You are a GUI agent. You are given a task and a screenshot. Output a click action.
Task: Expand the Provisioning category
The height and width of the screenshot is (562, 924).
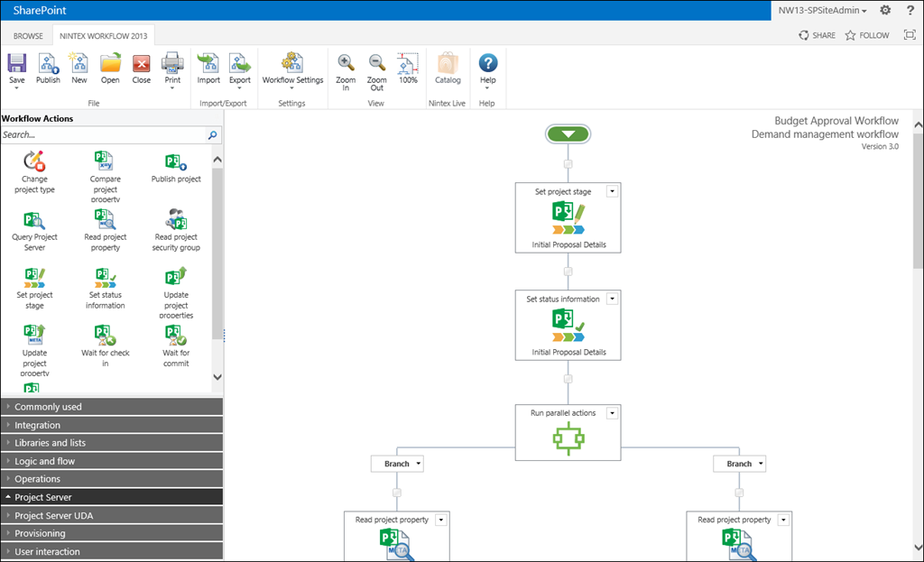[112, 533]
